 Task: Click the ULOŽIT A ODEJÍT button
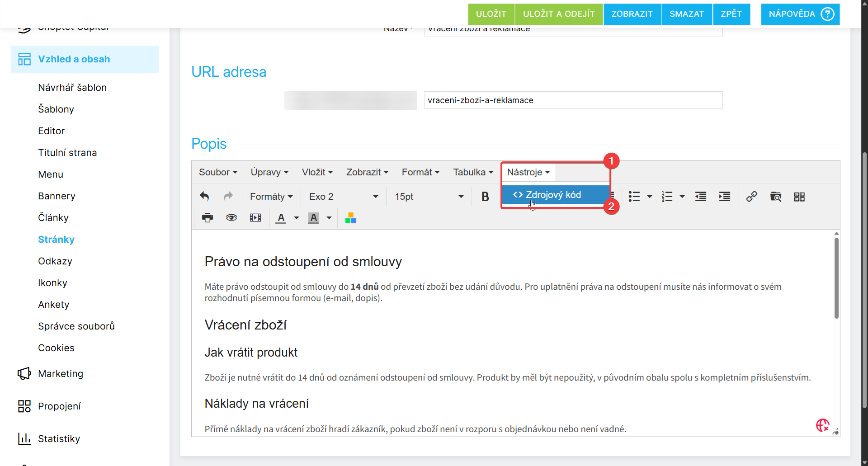[x=559, y=14]
